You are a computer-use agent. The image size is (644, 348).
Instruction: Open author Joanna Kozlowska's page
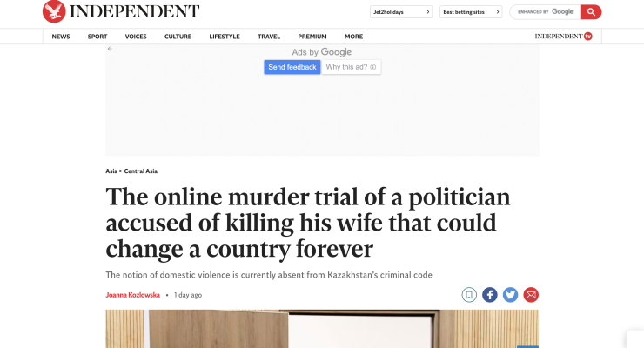click(133, 295)
